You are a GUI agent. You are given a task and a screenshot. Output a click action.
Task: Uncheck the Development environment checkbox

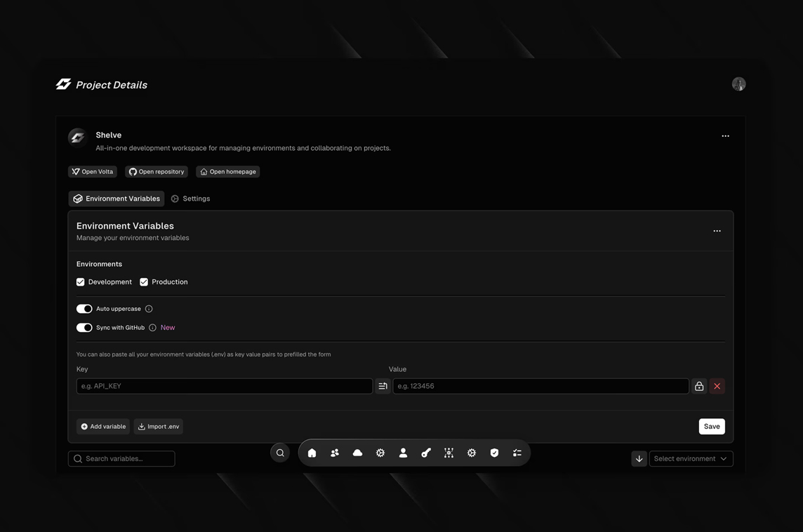(81, 282)
